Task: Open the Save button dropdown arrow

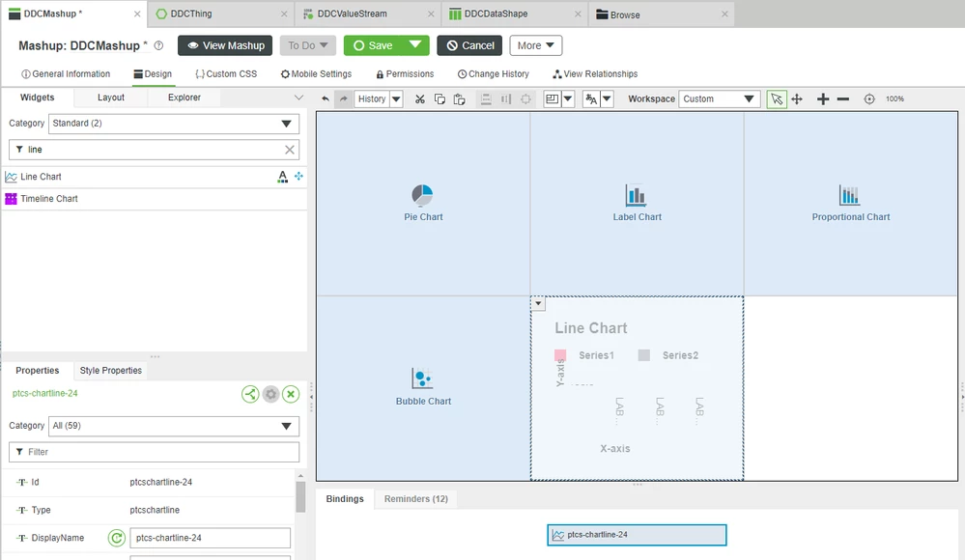Action: (415, 45)
